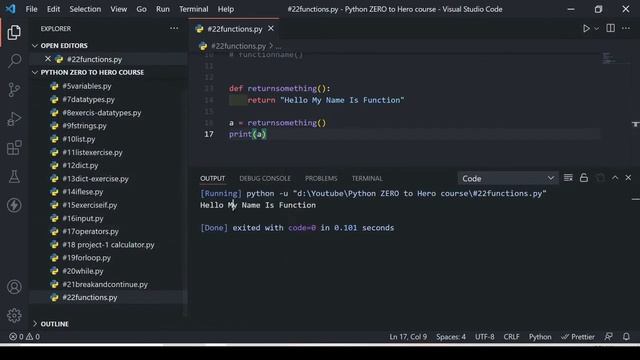Open the Search view in activity bar
This screenshot has width=640, height=360.
tap(14, 61)
